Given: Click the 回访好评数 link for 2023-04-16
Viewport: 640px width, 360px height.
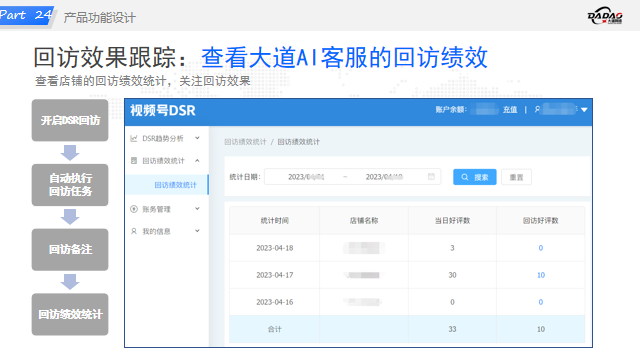Looking at the screenshot, I should (541, 302).
